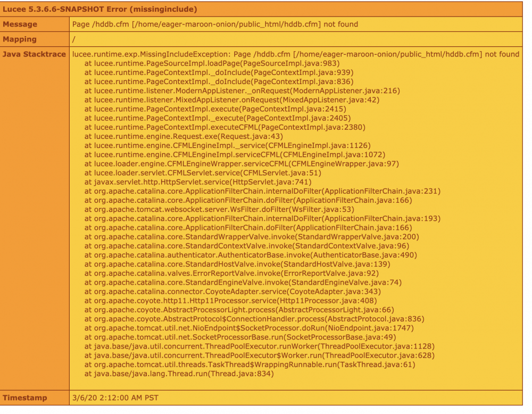Select the Java Stacktrace label
Viewport: 532px width, 414px height.
click(x=34, y=54)
